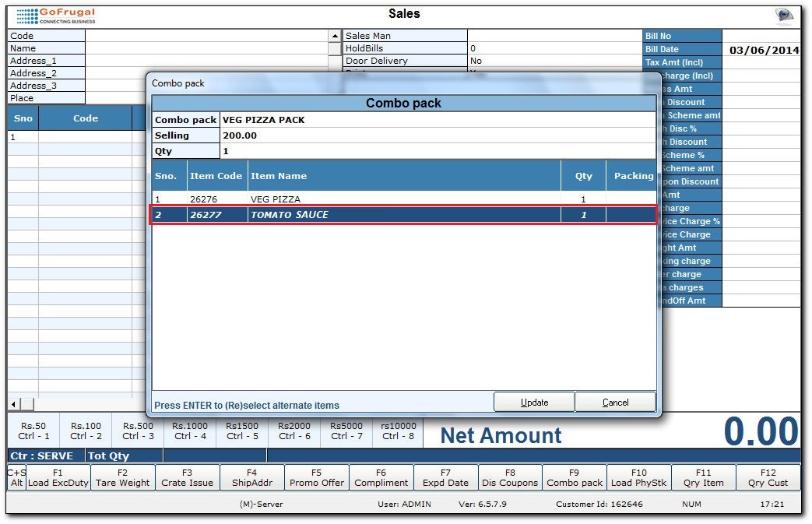Select the VEG PIZZA row
Image resolution: width=812 pixels, height=524 pixels.
(404, 199)
